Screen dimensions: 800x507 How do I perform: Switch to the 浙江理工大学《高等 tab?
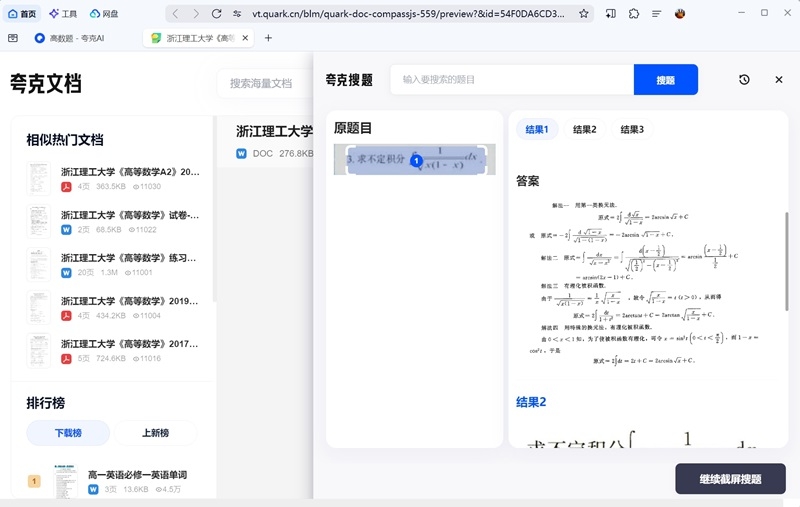(x=198, y=38)
